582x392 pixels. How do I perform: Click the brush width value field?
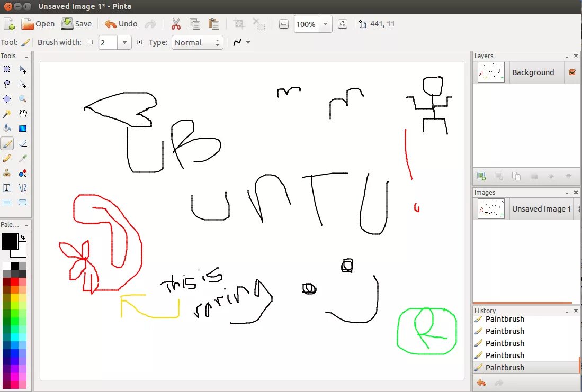pyautogui.click(x=108, y=43)
